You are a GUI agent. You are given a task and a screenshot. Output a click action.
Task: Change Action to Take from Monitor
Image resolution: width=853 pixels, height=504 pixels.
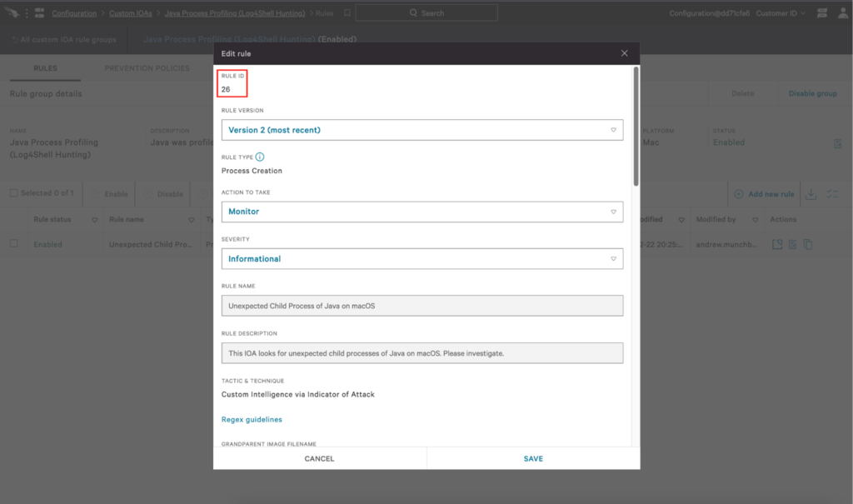tap(422, 212)
